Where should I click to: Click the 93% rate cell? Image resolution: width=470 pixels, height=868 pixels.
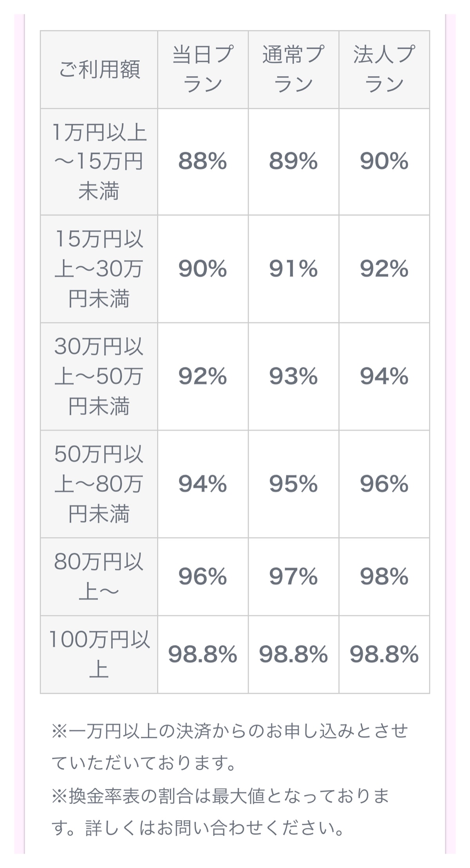(293, 376)
